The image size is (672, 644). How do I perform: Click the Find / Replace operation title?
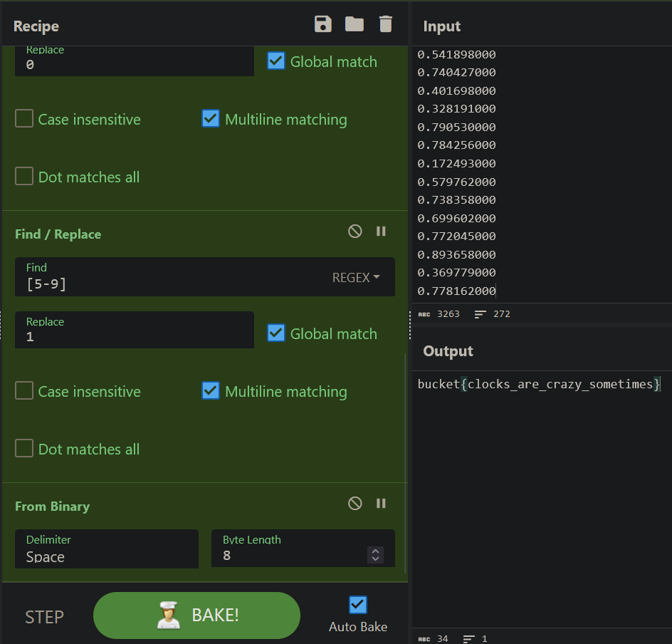(58, 234)
